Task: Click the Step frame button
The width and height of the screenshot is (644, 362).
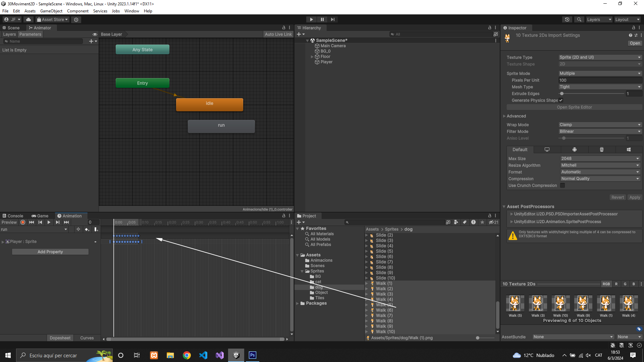Action: point(332,19)
